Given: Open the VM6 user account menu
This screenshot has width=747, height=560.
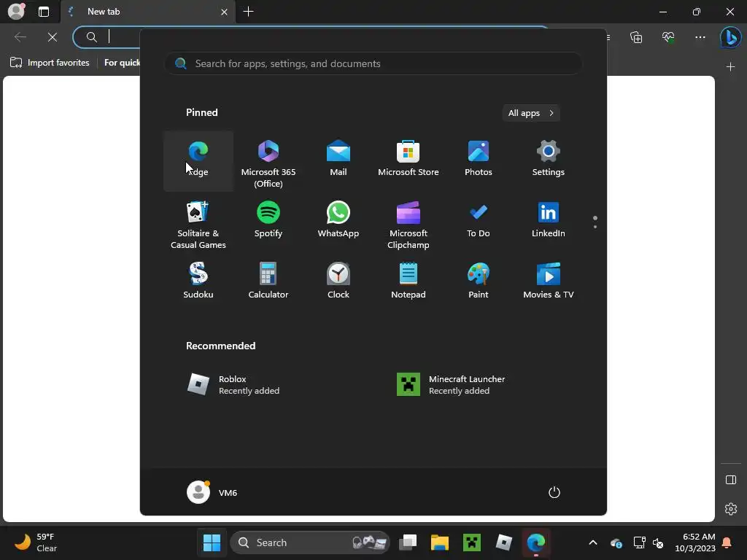Looking at the screenshot, I should [212, 492].
